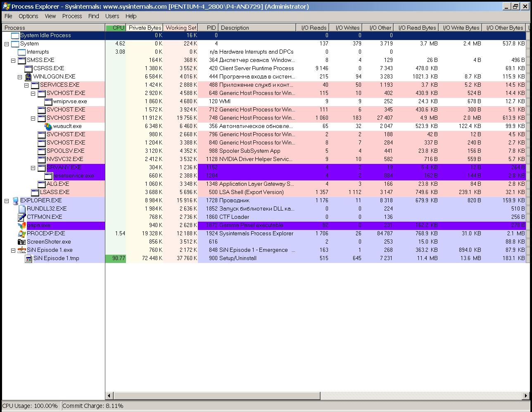This screenshot has height=412, width=532.
Task: Collapse the SRVANY.EXE tree node
Action: 33,168
